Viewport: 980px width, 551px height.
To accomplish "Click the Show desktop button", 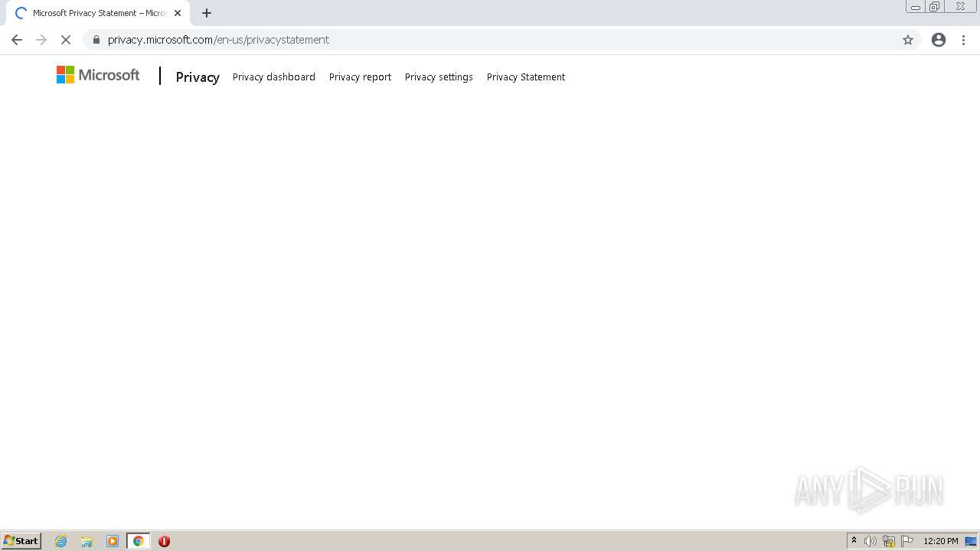I will pyautogui.click(x=971, y=541).
